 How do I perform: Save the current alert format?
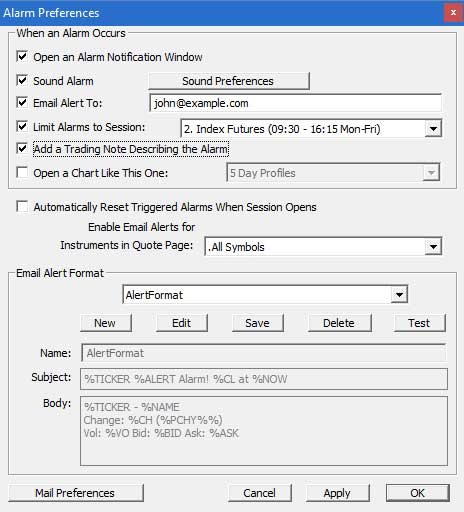point(258,323)
